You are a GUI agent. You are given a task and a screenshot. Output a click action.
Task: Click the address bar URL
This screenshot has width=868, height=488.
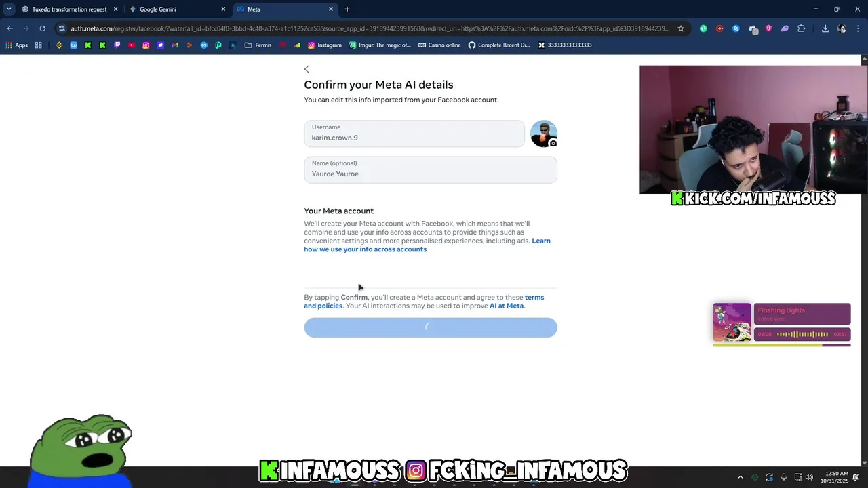click(370, 28)
